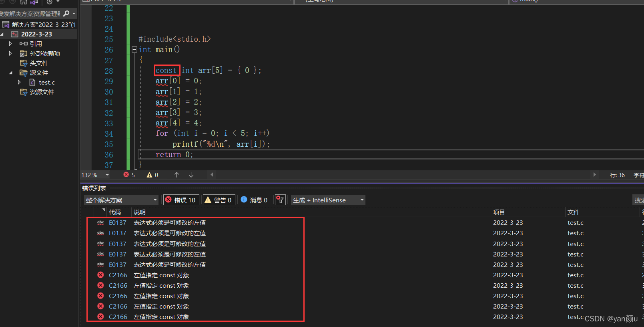Sort by the 代码 column header
The image size is (644, 327).
point(114,212)
